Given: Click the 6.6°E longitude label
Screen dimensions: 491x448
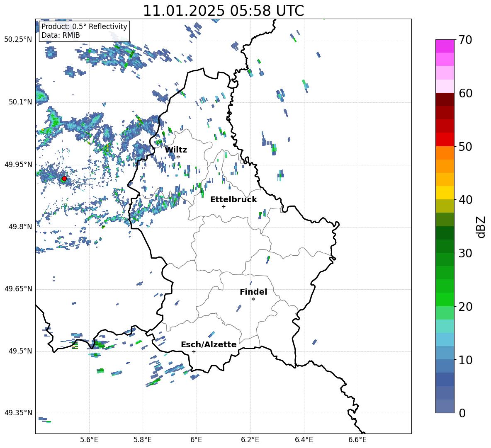Looking at the screenshot, I should (x=357, y=440).
